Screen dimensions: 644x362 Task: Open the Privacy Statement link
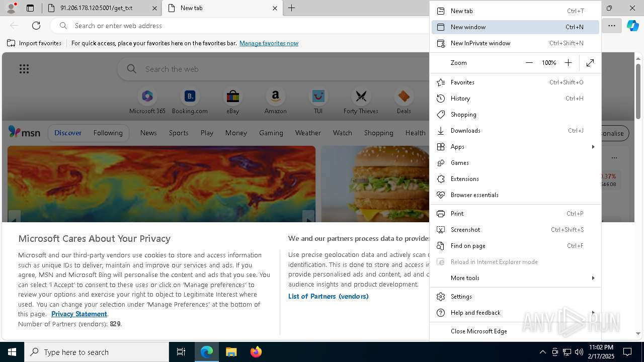point(79,314)
